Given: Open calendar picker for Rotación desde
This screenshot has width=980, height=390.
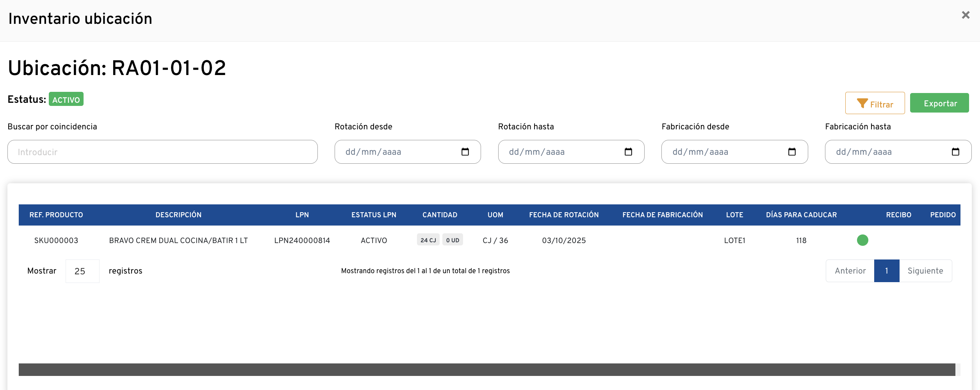Looking at the screenshot, I should tap(465, 152).
